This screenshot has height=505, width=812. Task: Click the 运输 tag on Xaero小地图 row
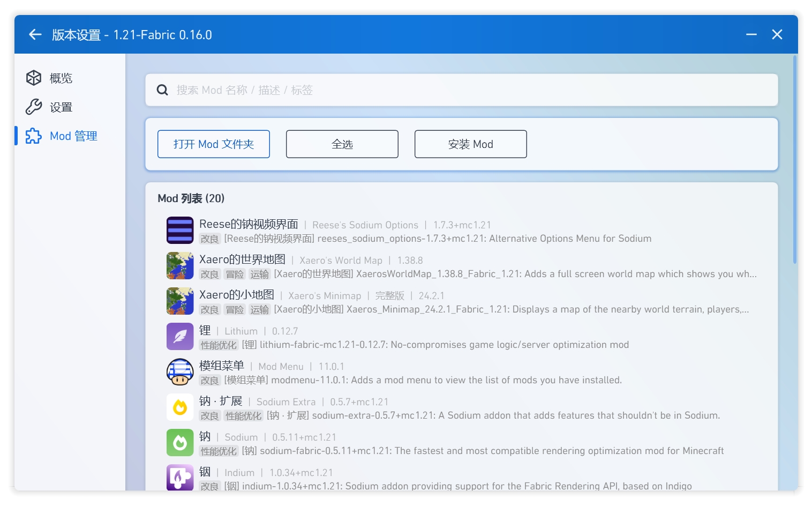point(260,310)
